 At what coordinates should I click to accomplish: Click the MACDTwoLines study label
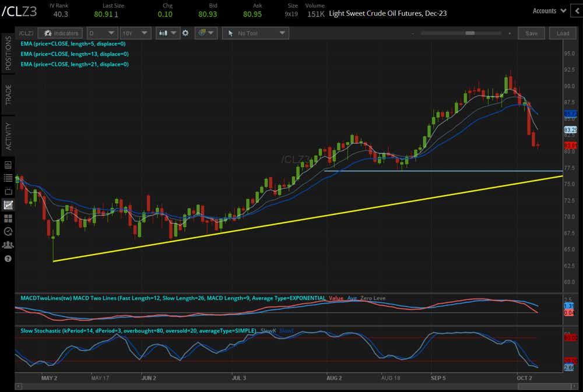[173, 298]
